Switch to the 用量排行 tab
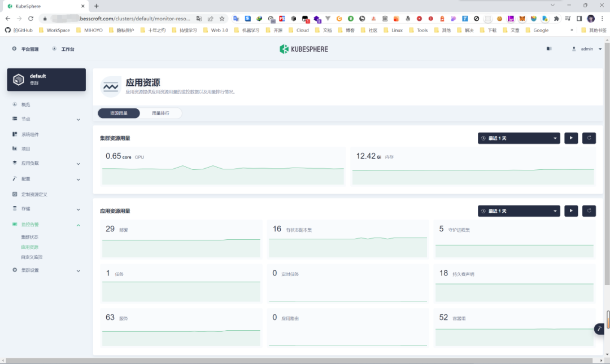This screenshot has width=610, height=364. click(160, 113)
